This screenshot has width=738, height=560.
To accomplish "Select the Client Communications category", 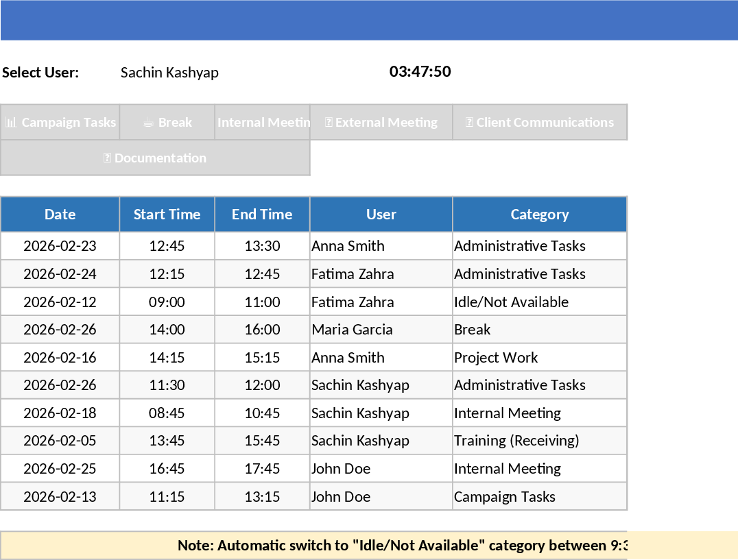I will (540, 122).
